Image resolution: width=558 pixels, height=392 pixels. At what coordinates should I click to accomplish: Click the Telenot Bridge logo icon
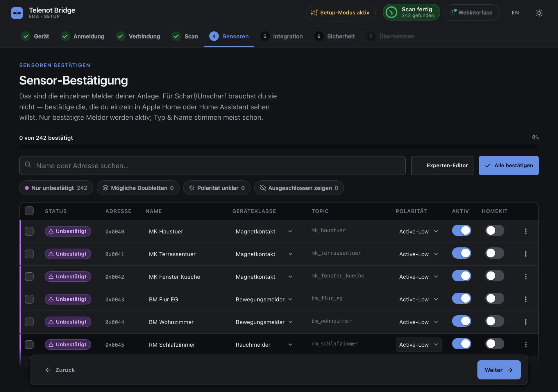pos(17,13)
